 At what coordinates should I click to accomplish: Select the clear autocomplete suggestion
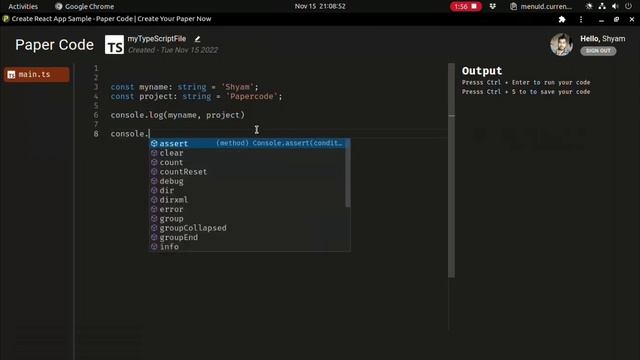click(247, 153)
